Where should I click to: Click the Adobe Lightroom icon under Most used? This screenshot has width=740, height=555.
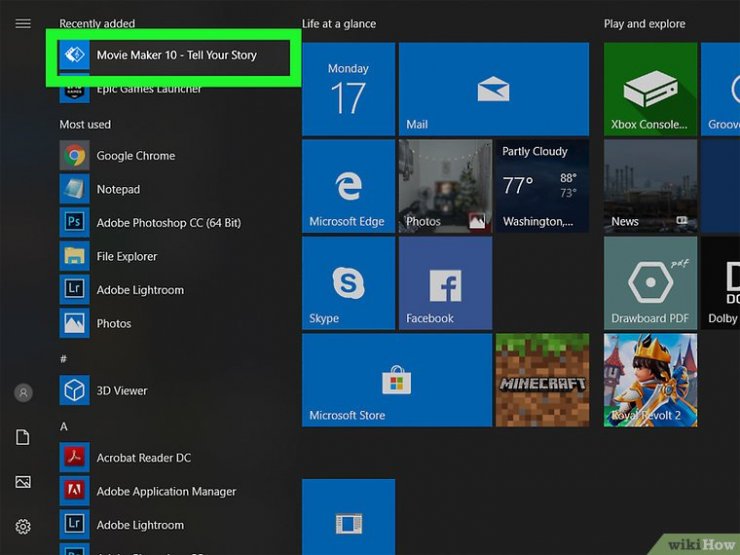click(x=75, y=289)
